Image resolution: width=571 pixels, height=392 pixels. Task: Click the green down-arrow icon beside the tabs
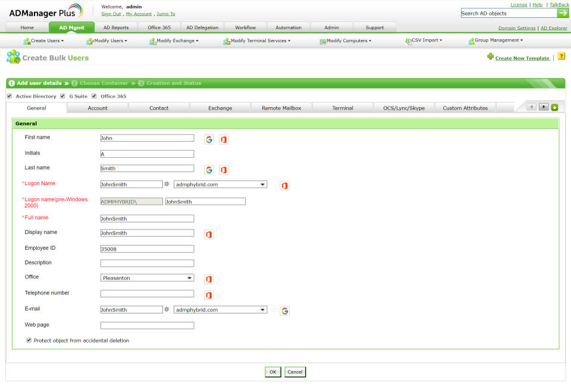pyautogui.click(x=555, y=106)
